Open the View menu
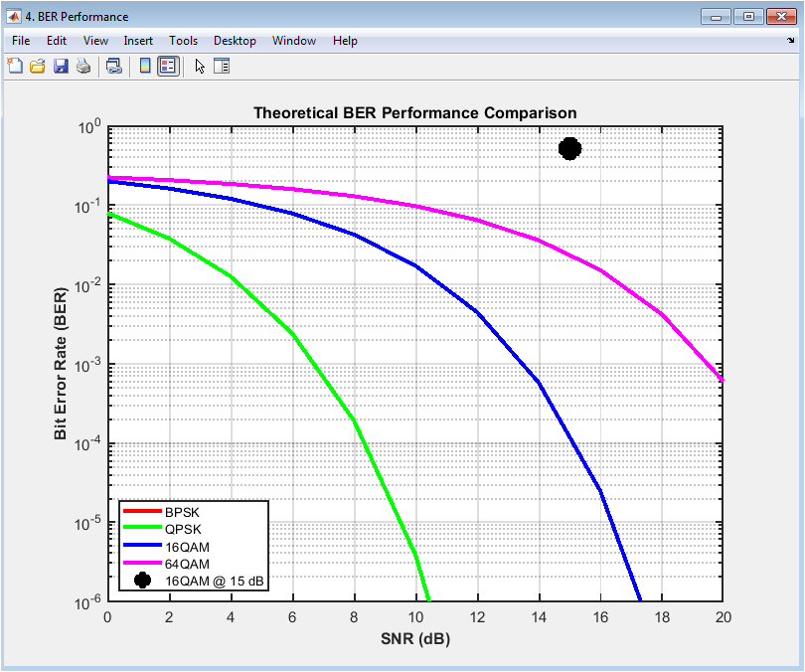 [x=95, y=41]
